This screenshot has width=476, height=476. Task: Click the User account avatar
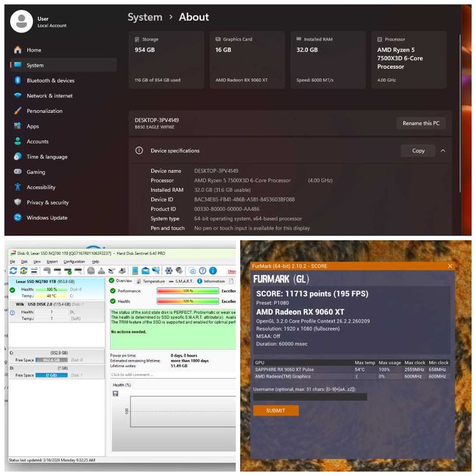coord(22,21)
